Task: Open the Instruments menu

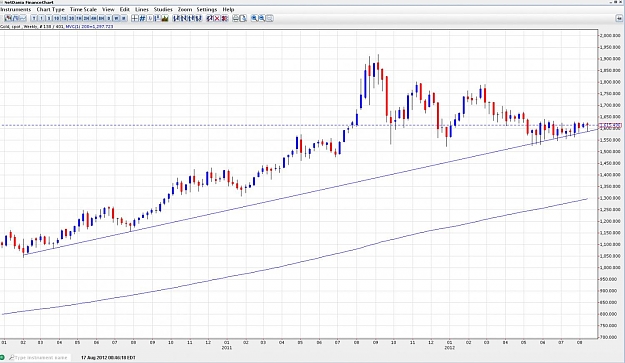Action: (16, 9)
